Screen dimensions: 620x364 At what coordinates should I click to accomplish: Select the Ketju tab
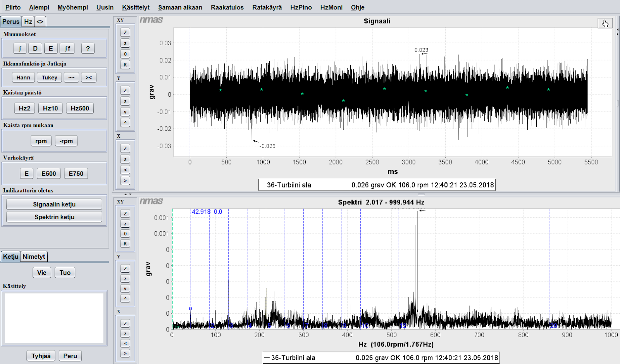pos(10,256)
